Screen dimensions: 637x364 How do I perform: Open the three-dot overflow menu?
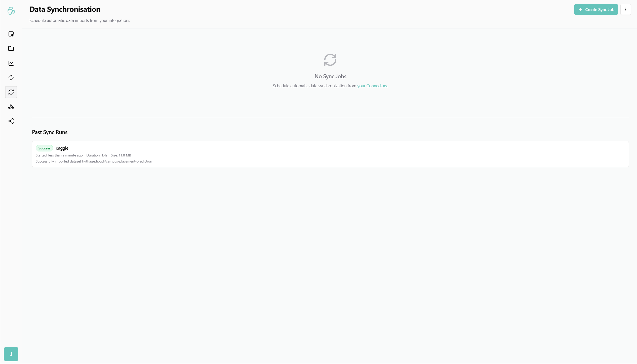[x=626, y=9]
